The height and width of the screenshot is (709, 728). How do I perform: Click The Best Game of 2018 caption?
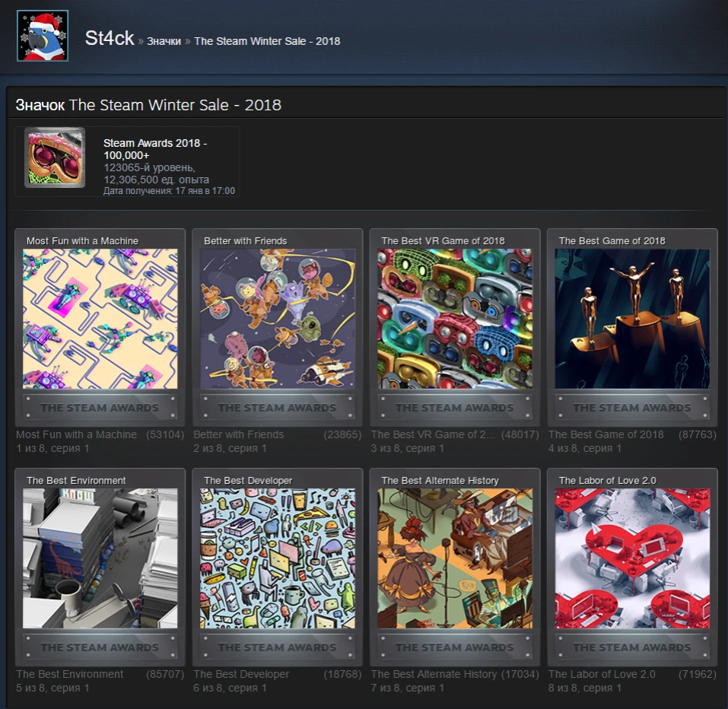606,434
